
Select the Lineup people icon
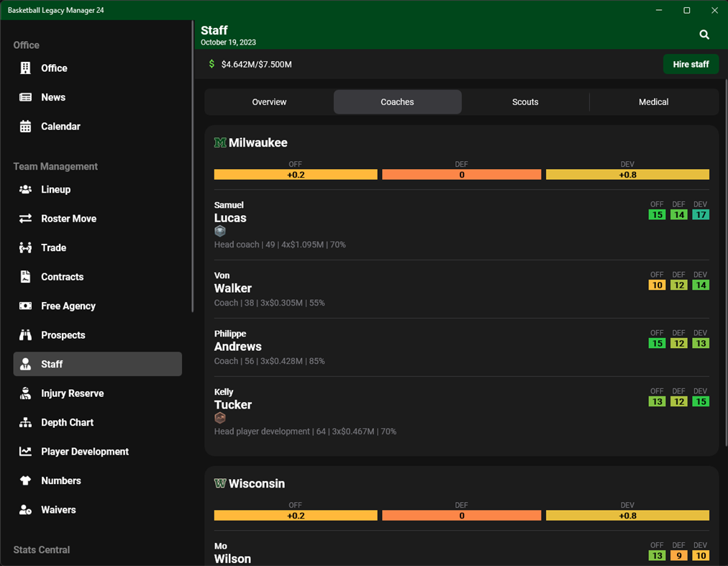[25, 189]
